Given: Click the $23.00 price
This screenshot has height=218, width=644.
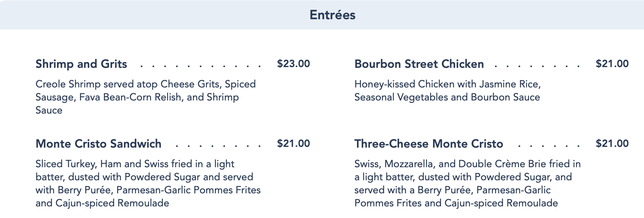Looking at the screenshot, I should (293, 64).
